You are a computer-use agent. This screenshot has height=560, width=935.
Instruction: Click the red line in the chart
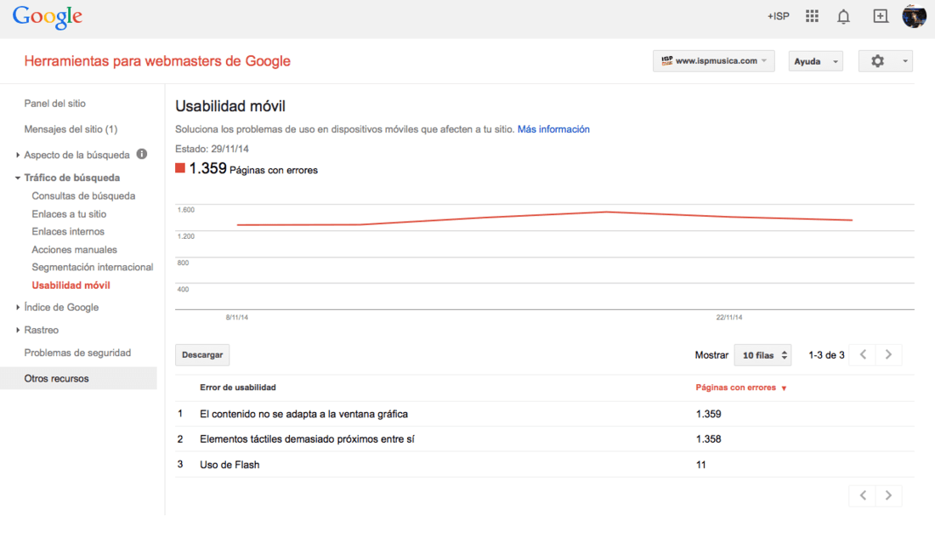point(544,216)
